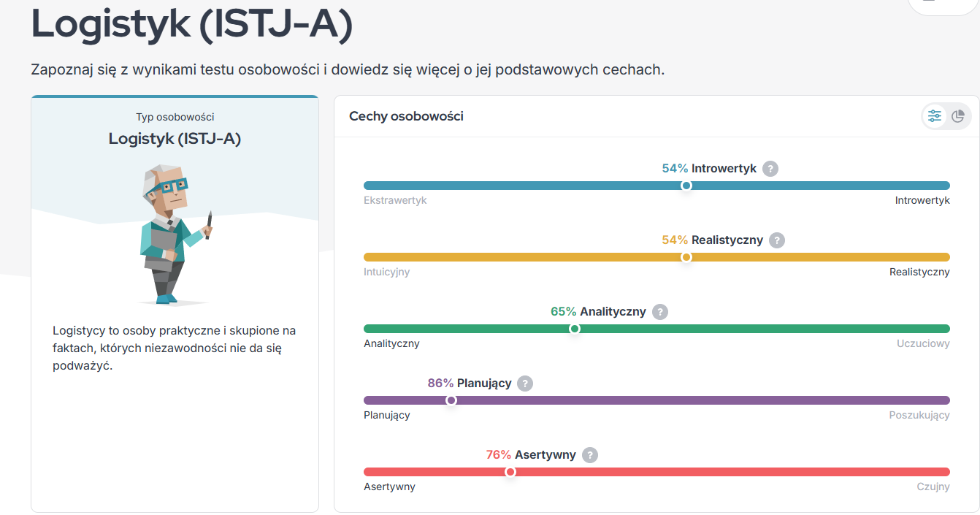Click the Poszukujący label under purple bar
This screenshot has width=980, height=515.
(919, 415)
